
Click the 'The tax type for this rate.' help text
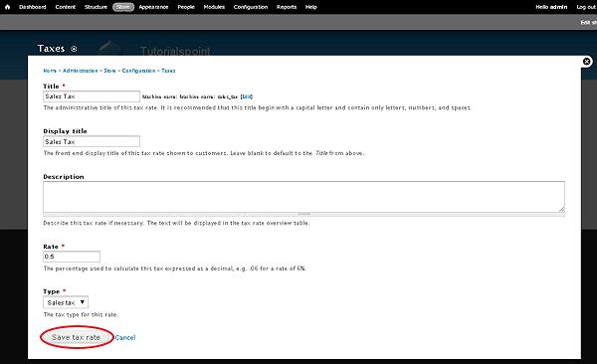[x=81, y=315]
